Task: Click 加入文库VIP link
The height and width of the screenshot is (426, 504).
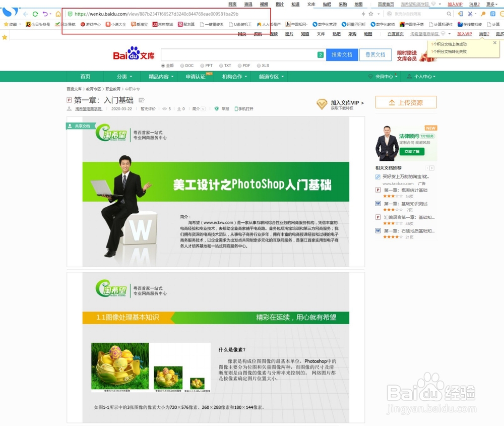Action: pos(347,103)
